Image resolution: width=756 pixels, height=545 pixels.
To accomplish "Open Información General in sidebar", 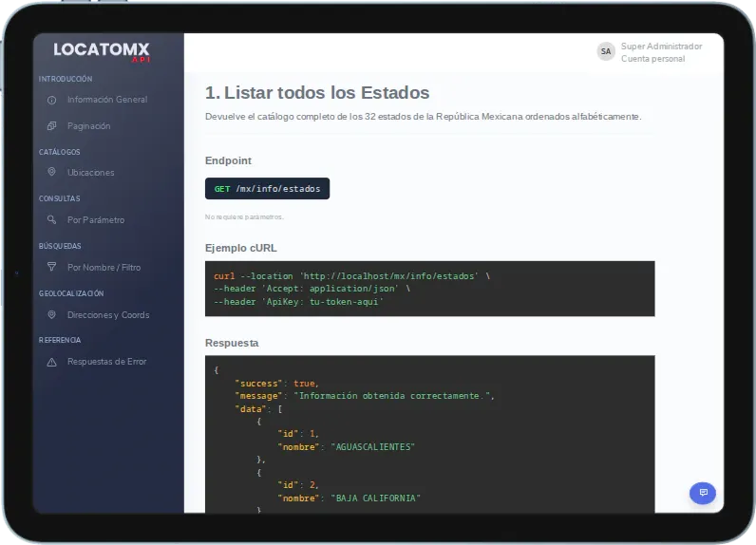I will [107, 100].
